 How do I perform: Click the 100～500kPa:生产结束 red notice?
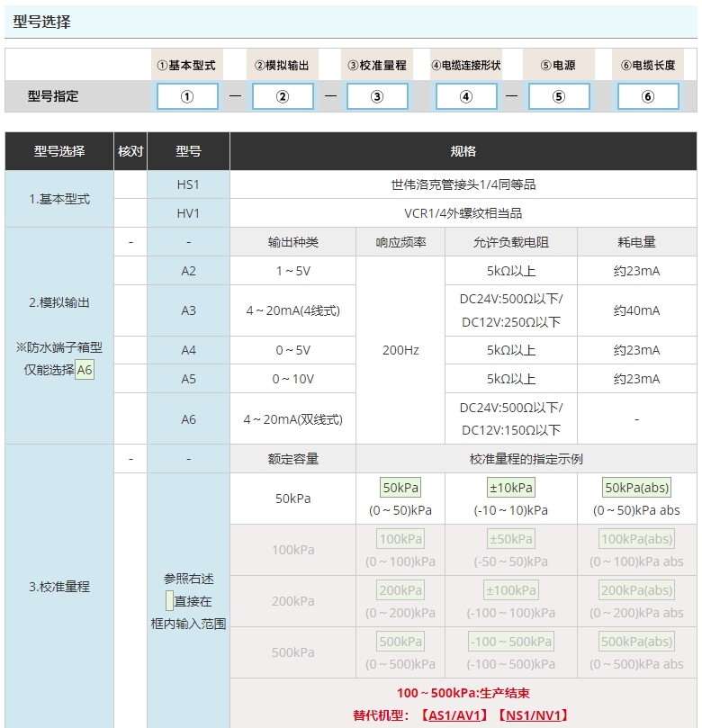463,693
